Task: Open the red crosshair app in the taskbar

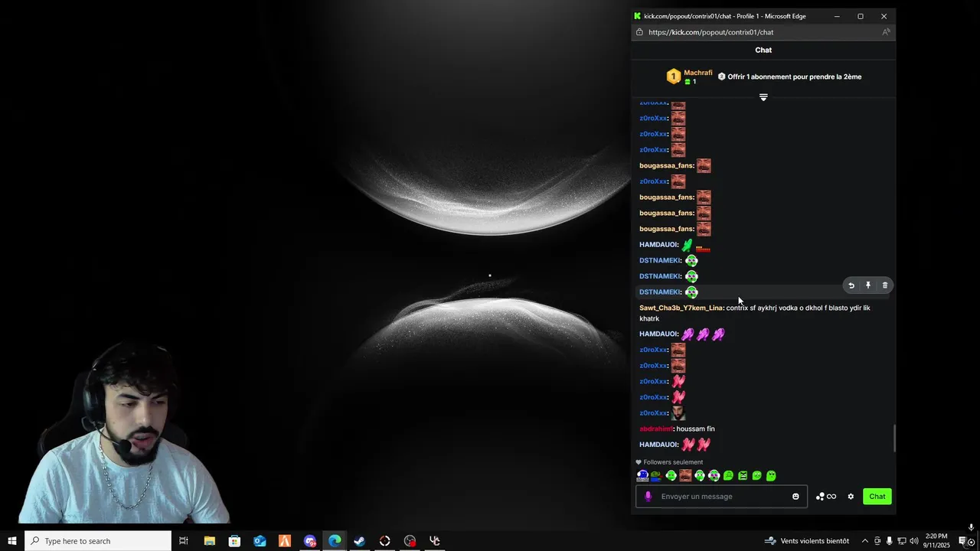Action: 385,541
